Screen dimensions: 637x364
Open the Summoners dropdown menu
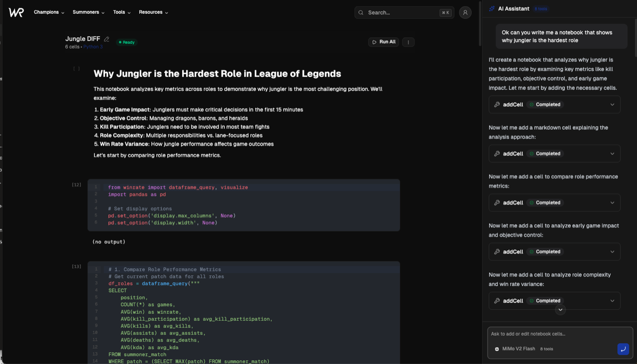(89, 12)
